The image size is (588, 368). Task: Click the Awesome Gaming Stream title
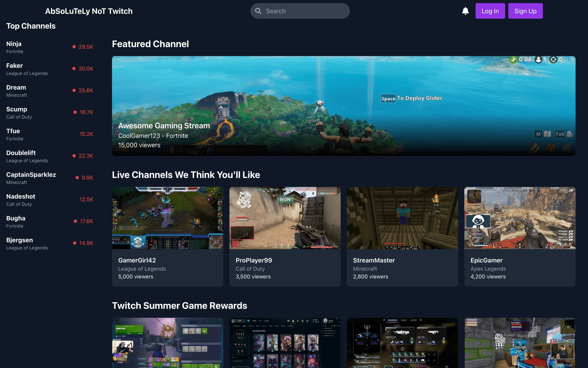[164, 126]
